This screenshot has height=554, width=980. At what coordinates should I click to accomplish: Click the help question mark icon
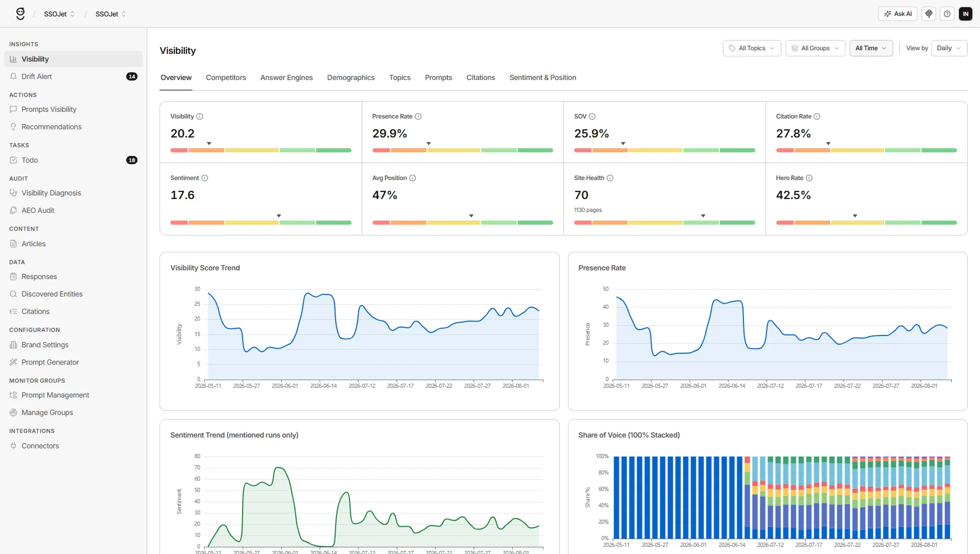pos(947,14)
